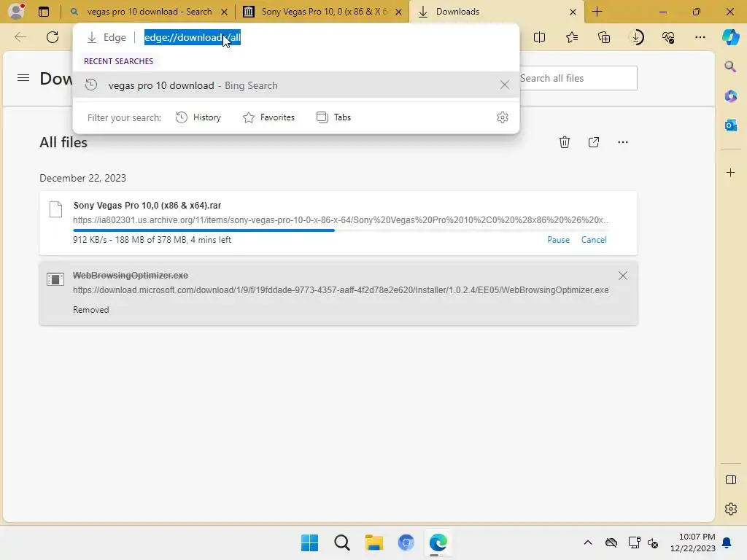Click the Sony Vegas archive.org URL
The height and width of the screenshot is (560, 747).
point(341,220)
